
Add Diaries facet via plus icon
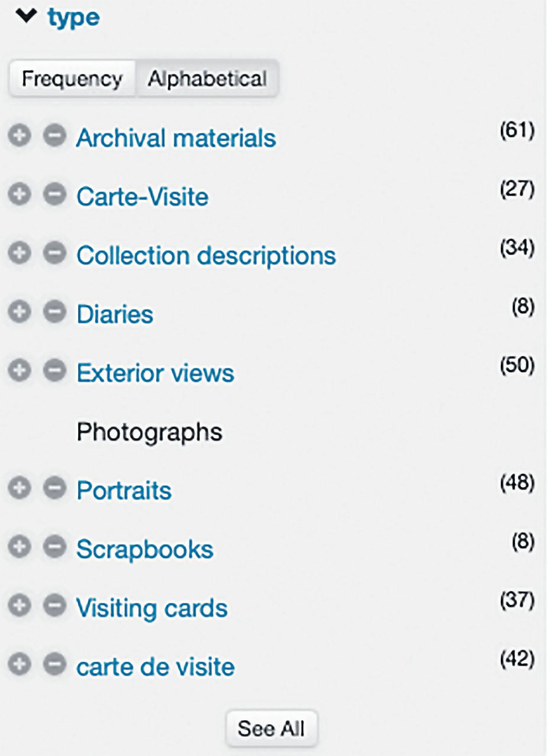pyautogui.click(x=19, y=312)
